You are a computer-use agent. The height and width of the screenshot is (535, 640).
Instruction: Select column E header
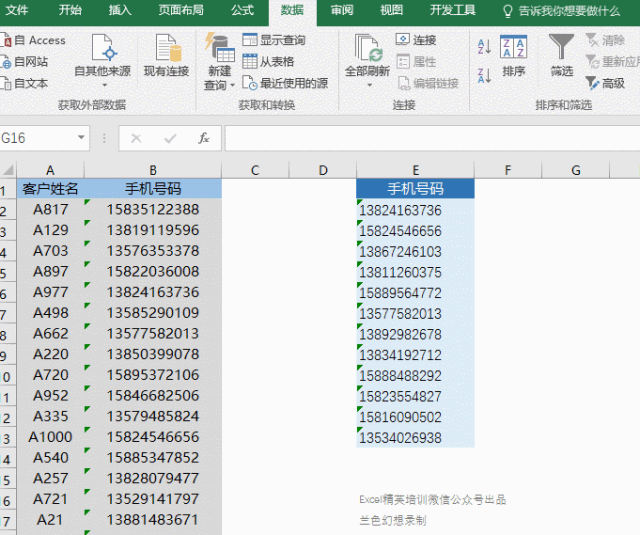tap(416, 170)
